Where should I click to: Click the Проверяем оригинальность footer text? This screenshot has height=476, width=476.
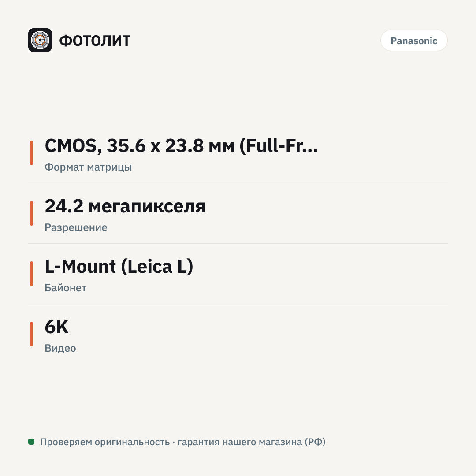point(105,442)
